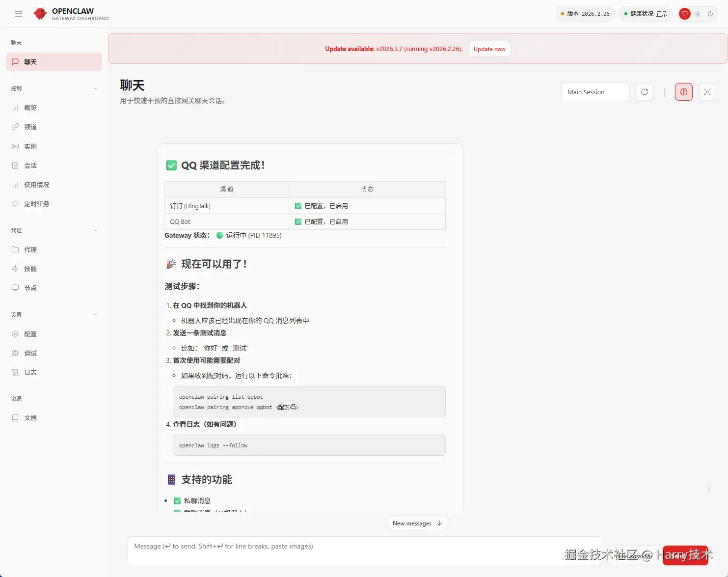Open the 技能 (Skills) section in the sidebar

click(30, 269)
